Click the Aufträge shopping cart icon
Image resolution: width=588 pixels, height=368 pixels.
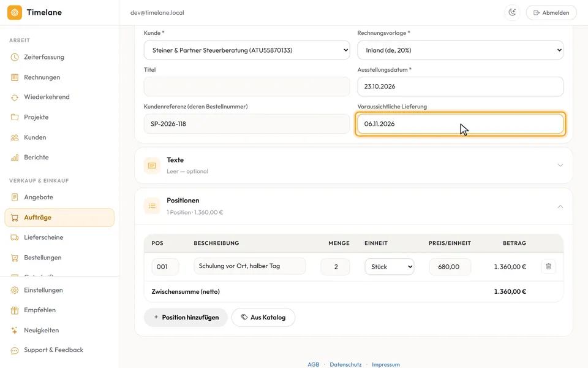coord(15,217)
